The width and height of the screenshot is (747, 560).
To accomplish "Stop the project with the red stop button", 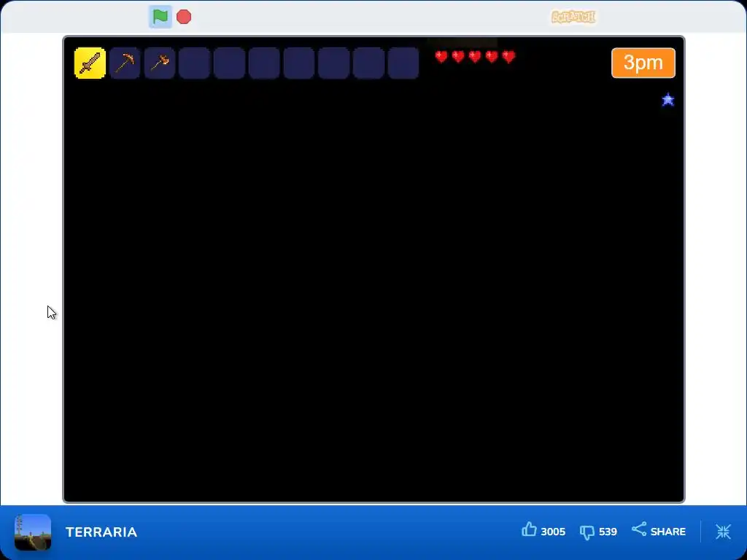I will (183, 17).
